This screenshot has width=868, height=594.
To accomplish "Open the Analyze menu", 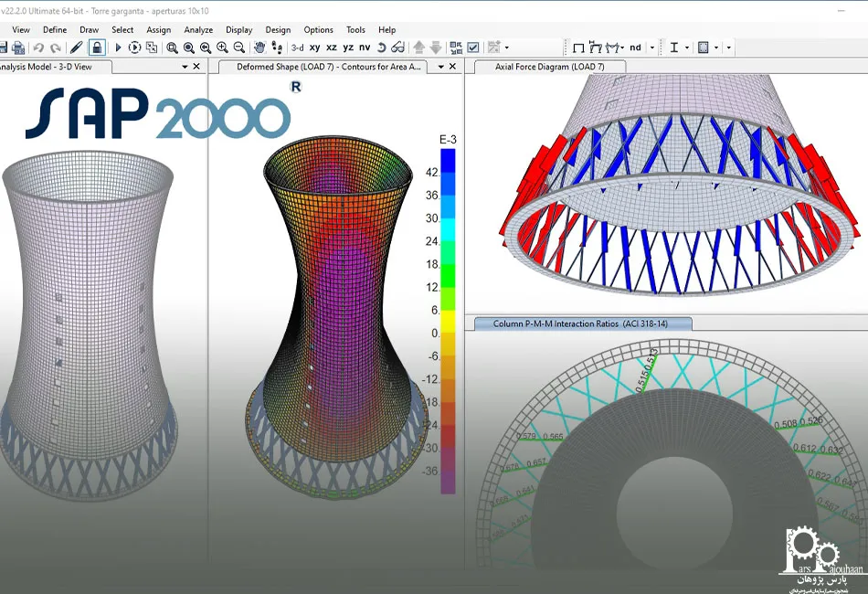I will coord(198,29).
